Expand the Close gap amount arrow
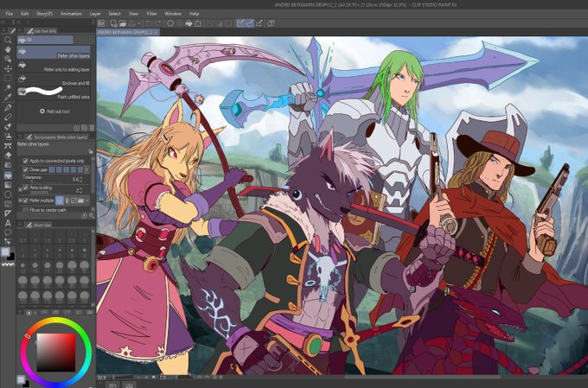This screenshot has width=588, height=388. coord(86,170)
